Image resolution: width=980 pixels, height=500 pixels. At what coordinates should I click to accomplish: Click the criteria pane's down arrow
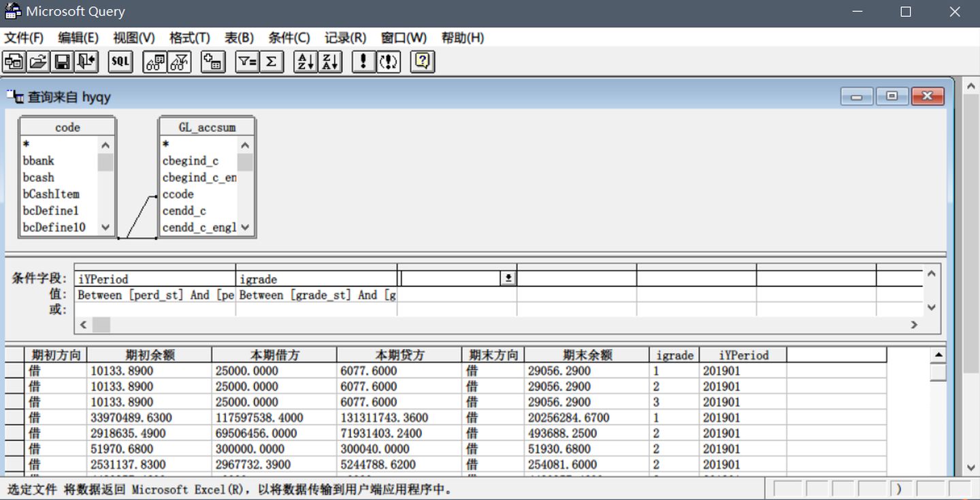(x=932, y=307)
